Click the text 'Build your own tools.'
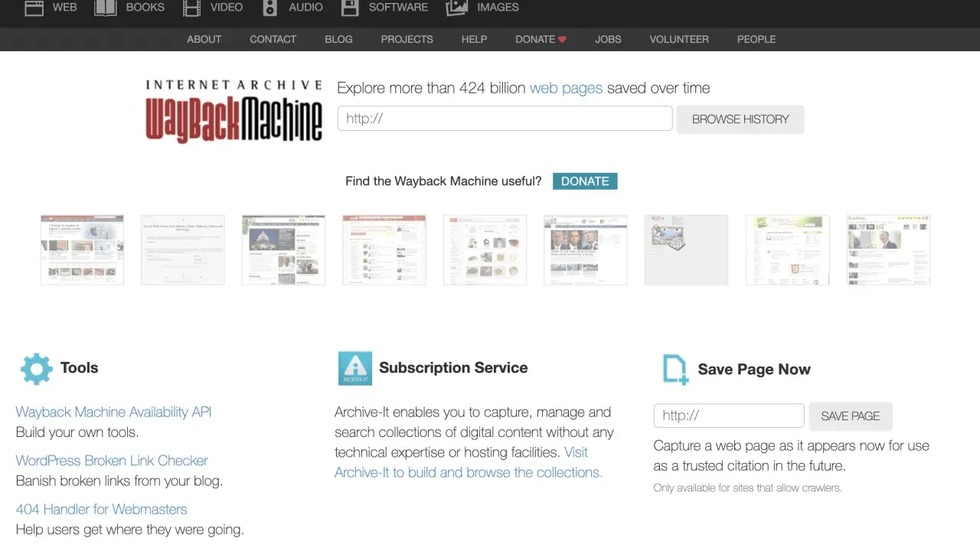The image size is (980, 551). [77, 432]
